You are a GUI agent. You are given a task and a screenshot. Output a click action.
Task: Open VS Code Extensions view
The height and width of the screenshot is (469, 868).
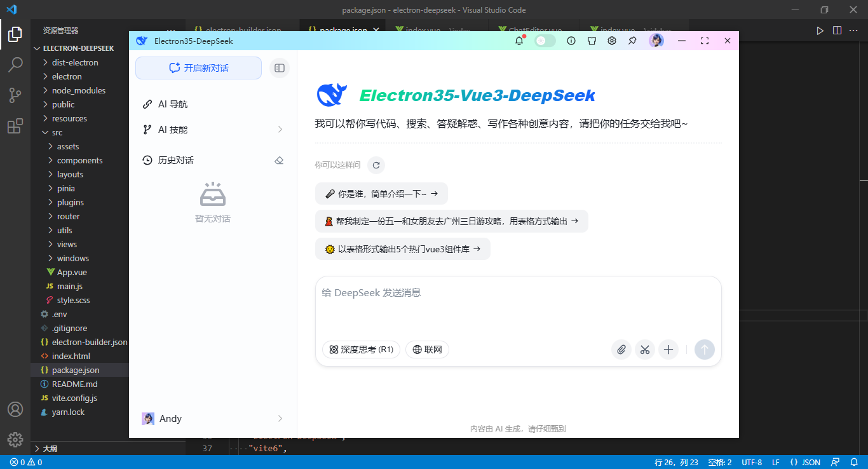[15, 126]
